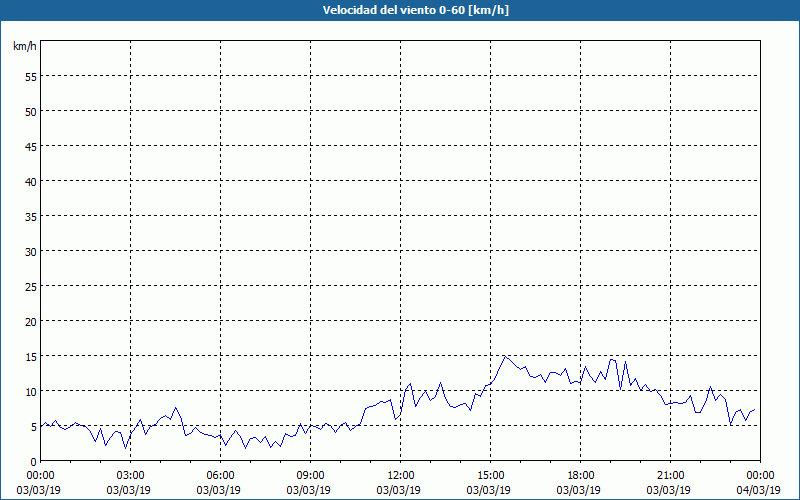Click the 09:00 time label on the x-axis
The height and width of the screenshot is (500, 800).
click(x=310, y=476)
